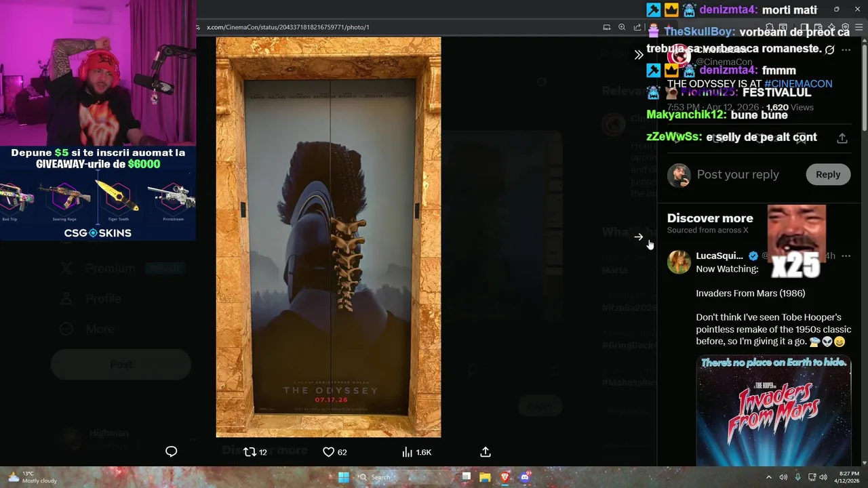This screenshot has height=488, width=868.
Task: Click the weather widget Mostly cloudy
Action: [31, 477]
